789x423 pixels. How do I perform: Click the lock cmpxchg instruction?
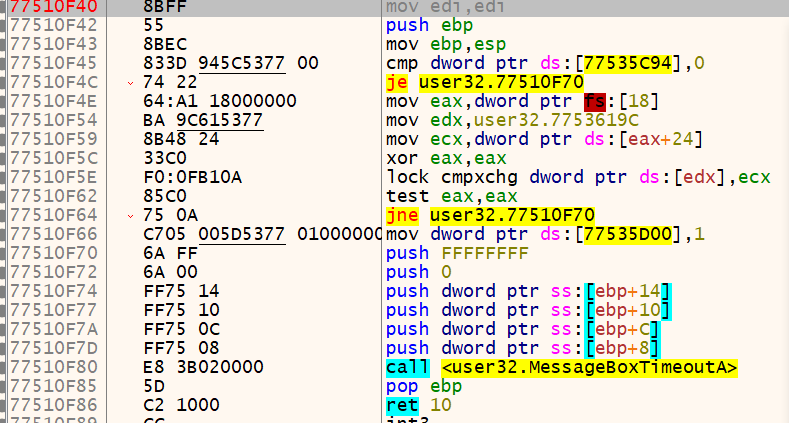tap(578, 177)
